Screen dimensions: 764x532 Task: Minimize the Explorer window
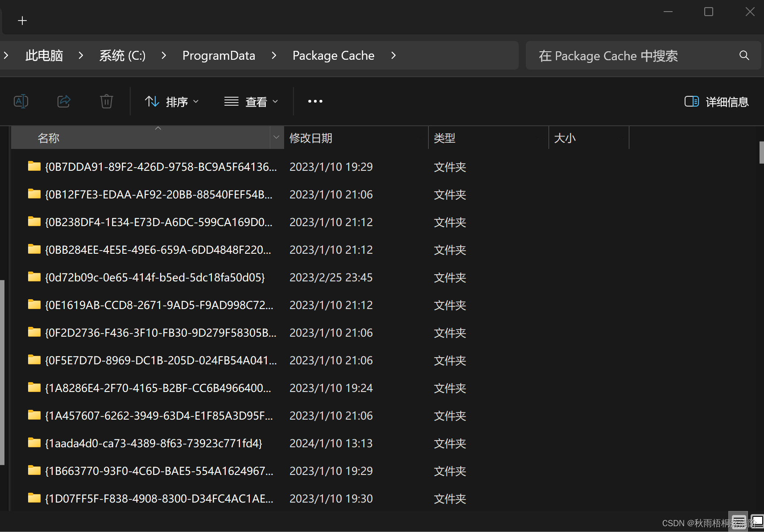pyautogui.click(x=668, y=12)
